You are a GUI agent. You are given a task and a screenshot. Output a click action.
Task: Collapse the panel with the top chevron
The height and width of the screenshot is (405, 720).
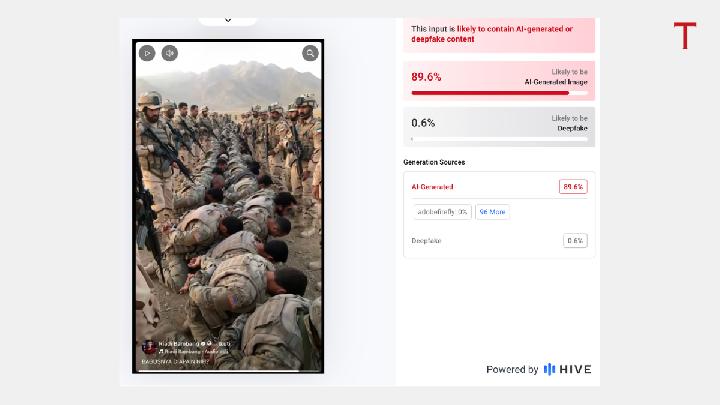228,19
